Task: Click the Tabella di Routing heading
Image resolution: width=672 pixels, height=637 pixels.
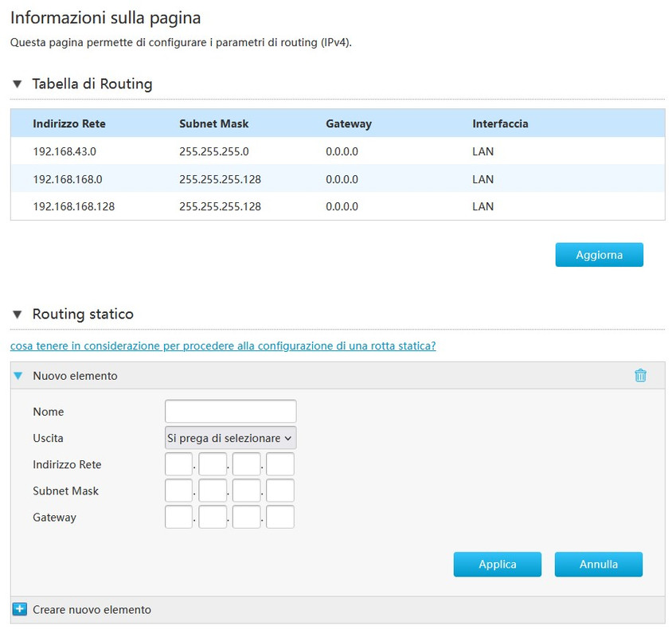Action: point(92,84)
